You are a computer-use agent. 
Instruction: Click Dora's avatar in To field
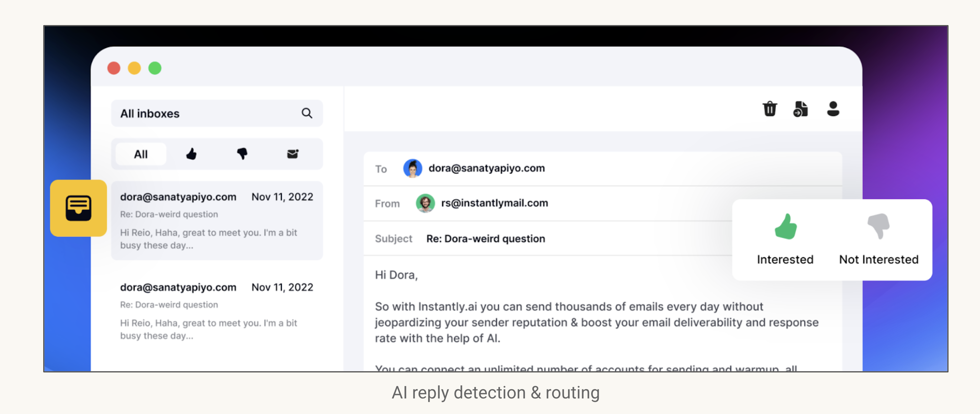tap(412, 168)
